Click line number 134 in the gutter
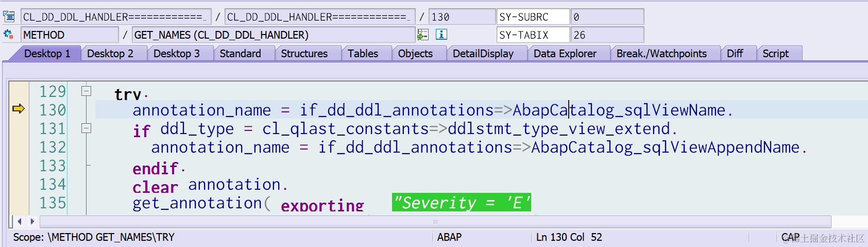Image resolution: width=868 pixels, height=247 pixels. 53,184
